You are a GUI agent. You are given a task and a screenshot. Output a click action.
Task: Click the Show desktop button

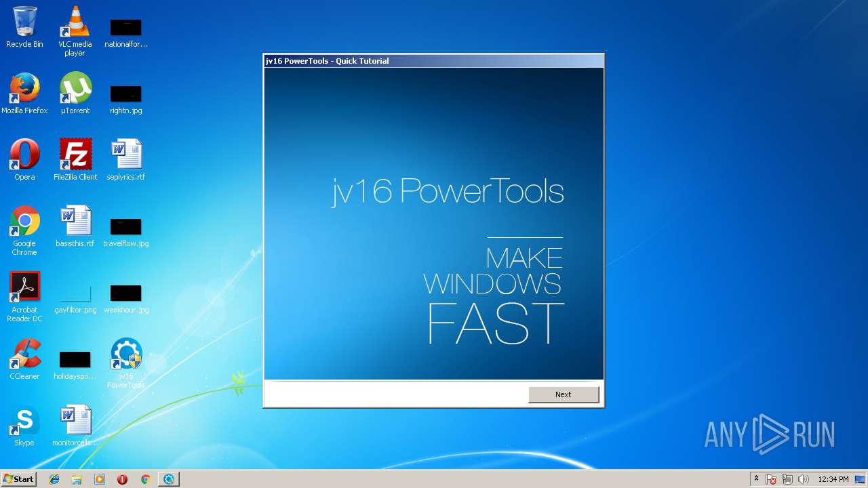[x=861, y=479]
